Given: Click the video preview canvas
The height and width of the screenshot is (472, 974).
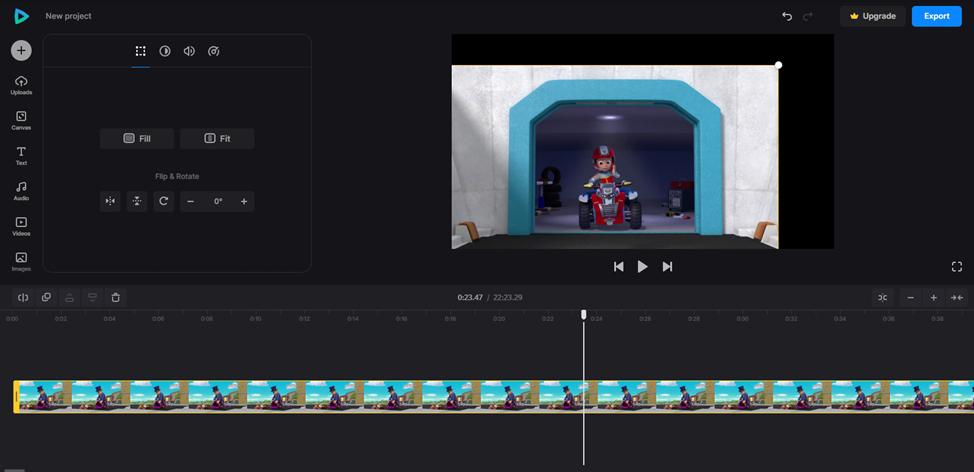Looking at the screenshot, I should 642,142.
